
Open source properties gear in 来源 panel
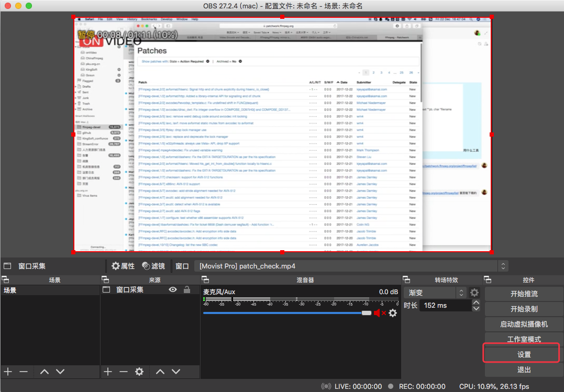(x=139, y=372)
